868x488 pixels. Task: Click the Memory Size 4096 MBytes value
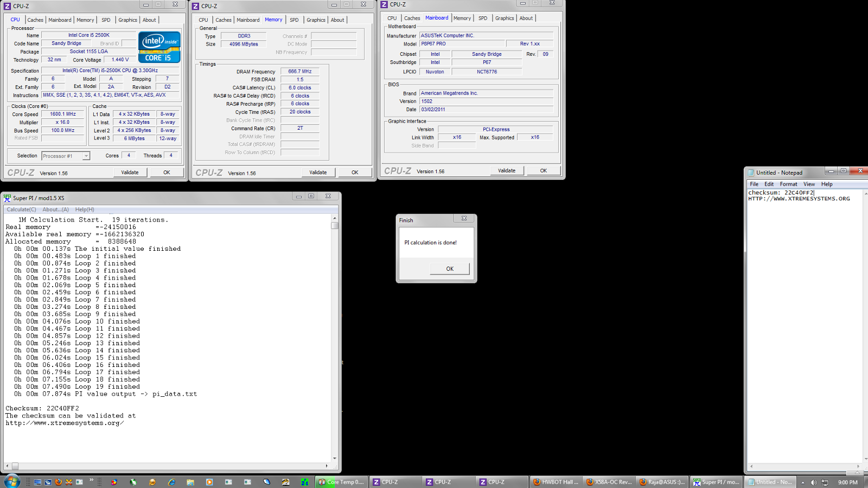(x=244, y=45)
